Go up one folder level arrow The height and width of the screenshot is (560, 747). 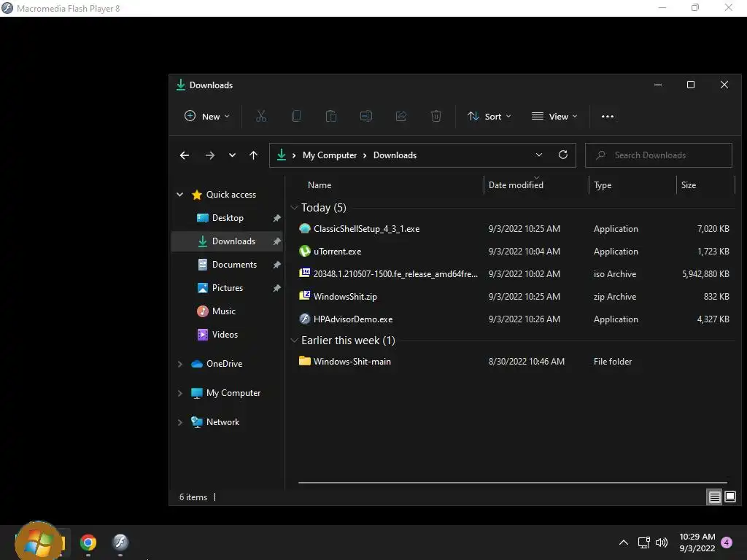pyautogui.click(x=253, y=155)
